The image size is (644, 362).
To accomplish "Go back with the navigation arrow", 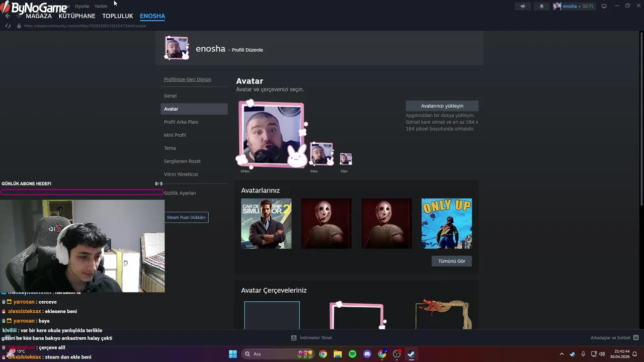I will [x=7, y=16].
